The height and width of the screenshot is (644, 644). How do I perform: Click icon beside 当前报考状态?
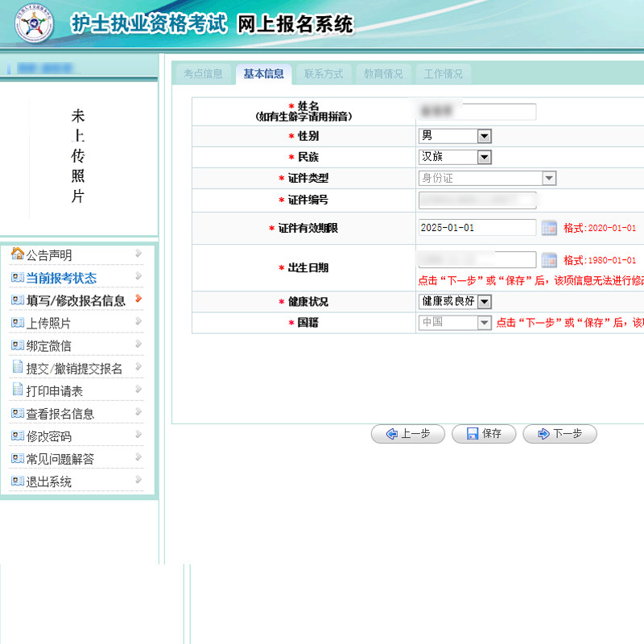(17, 278)
